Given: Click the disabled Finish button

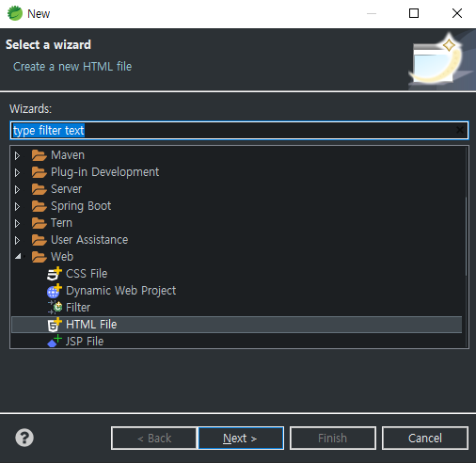Looking at the screenshot, I should tap(333, 438).
